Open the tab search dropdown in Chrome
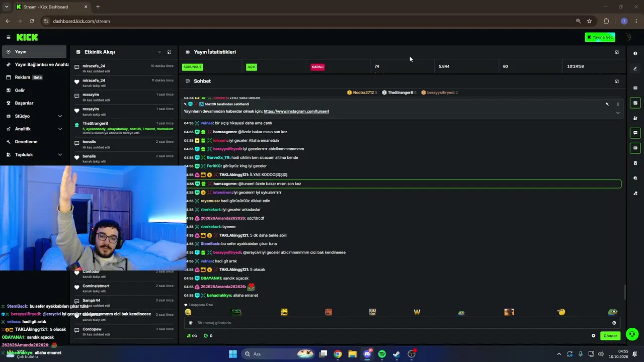 pyautogui.click(x=7, y=7)
